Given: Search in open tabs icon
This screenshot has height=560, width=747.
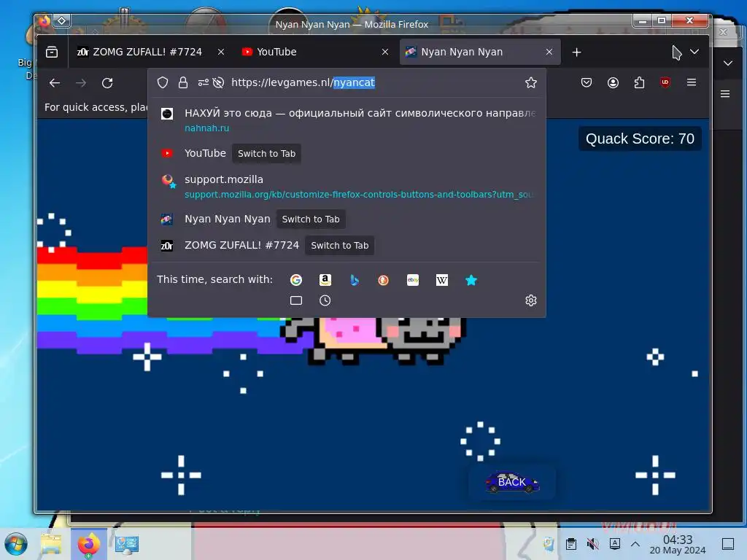Looking at the screenshot, I should pyautogui.click(x=296, y=300).
